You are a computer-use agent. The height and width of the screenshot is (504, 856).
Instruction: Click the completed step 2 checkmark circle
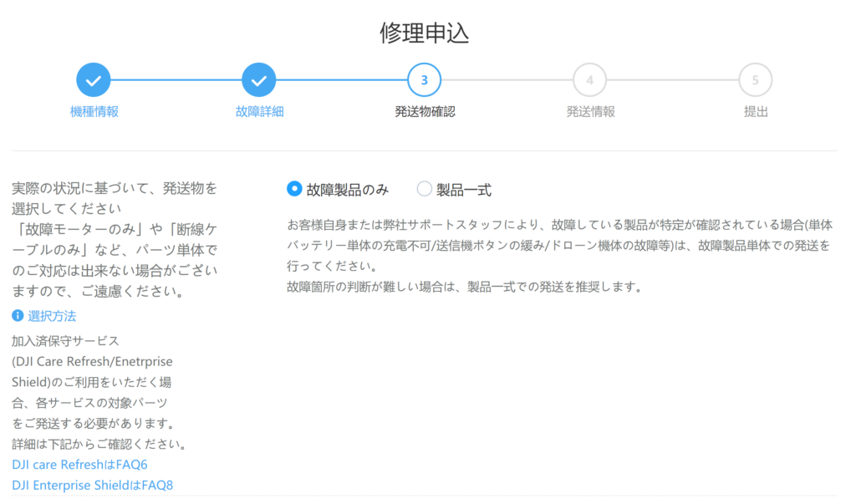click(x=259, y=80)
